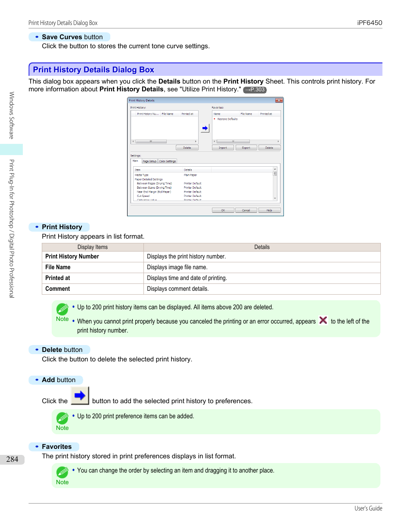Image resolution: width=411 pixels, height=532 pixels.
Task: Click the Printed at table cell
Action: click(x=93, y=278)
